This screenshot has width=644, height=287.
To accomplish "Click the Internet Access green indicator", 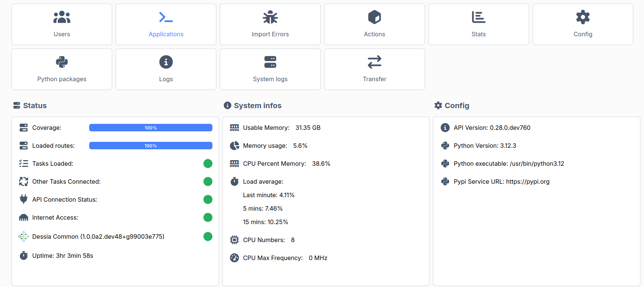I will (x=208, y=217).
